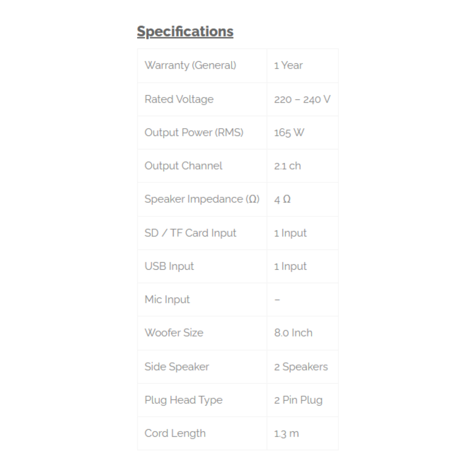Select the 2 Pin Plug value
476x476 pixels.
click(x=298, y=400)
